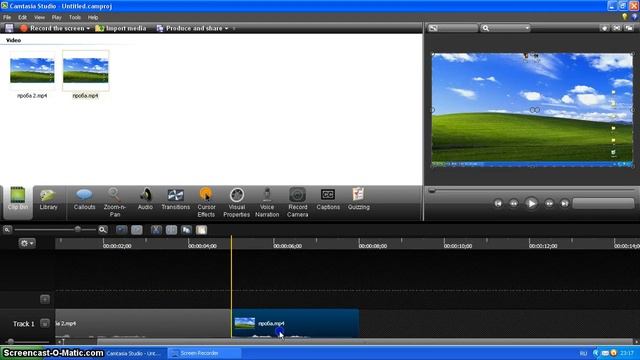Click the system tray clock 23:17
The width and height of the screenshot is (640, 360).
(627, 353)
